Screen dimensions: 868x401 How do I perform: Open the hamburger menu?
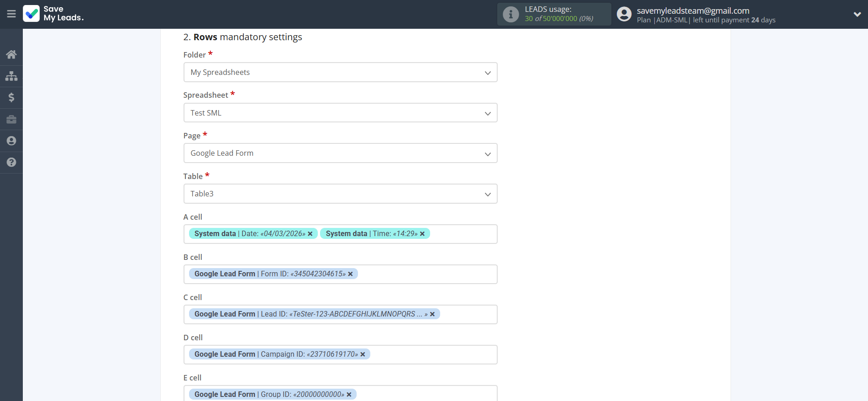pyautogui.click(x=11, y=14)
